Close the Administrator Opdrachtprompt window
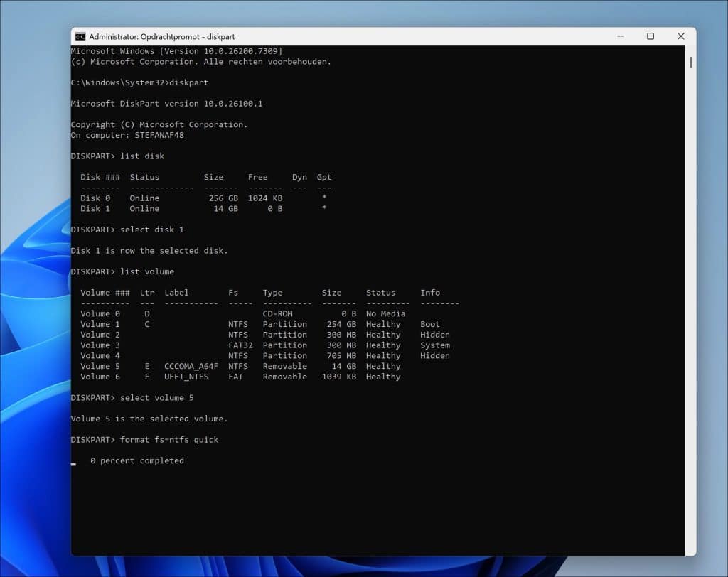 pos(680,36)
